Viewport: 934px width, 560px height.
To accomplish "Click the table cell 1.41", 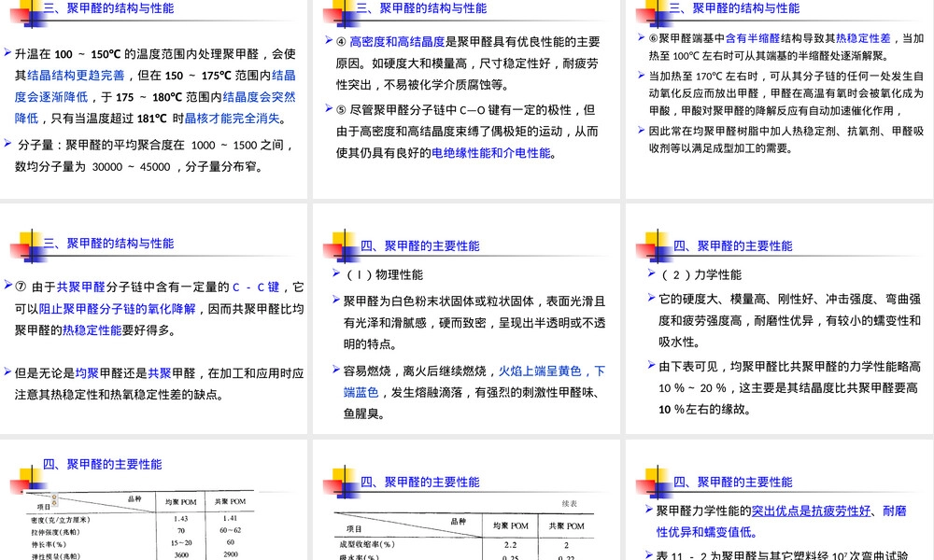I will coord(230,518).
